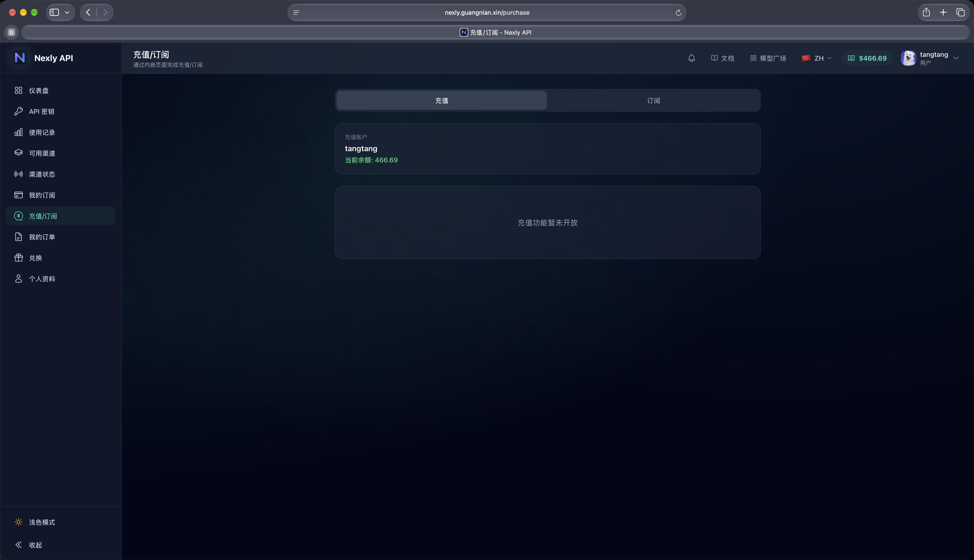This screenshot has height=560, width=974.
Task: Switch to the 订阅 tab
Action: coord(653,100)
